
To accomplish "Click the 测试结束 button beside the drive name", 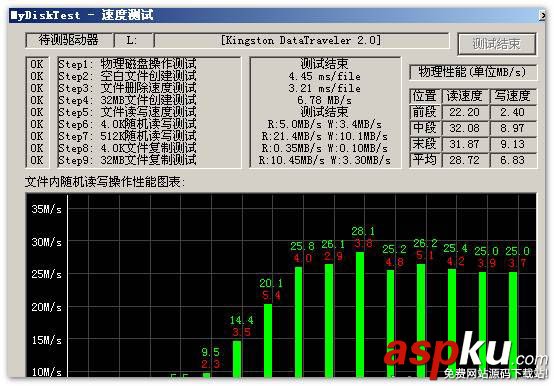I will tap(497, 44).
